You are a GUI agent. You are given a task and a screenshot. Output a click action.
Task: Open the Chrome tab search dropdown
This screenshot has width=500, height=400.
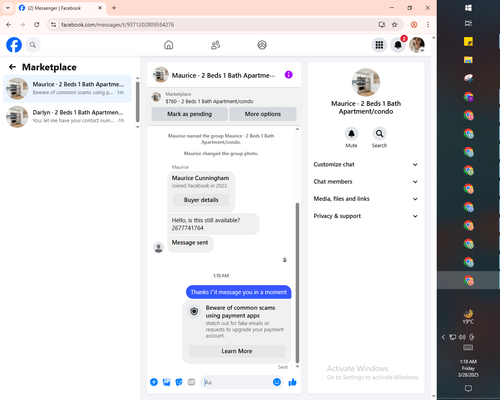point(8,8)
